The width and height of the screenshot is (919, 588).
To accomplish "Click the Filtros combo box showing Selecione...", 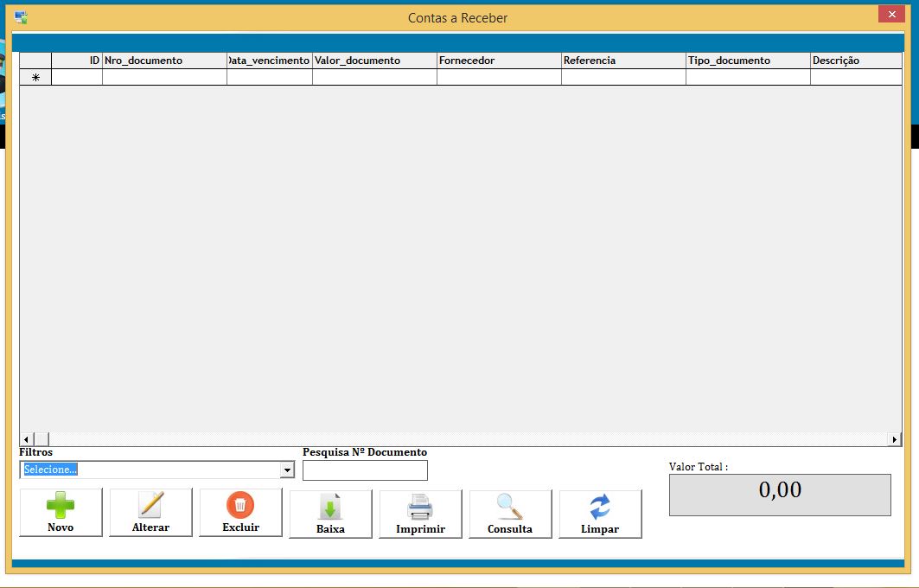I will [150, 470].
